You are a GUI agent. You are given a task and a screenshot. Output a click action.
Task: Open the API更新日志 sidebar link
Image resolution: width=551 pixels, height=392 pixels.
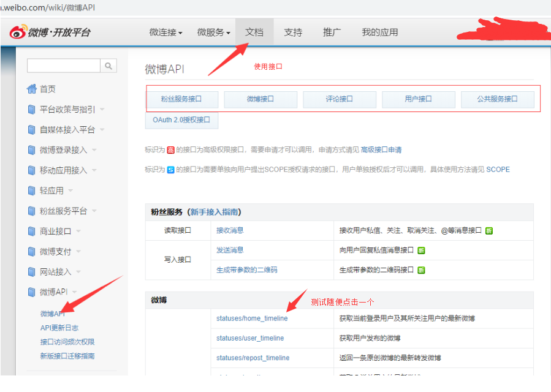(59, 328)
